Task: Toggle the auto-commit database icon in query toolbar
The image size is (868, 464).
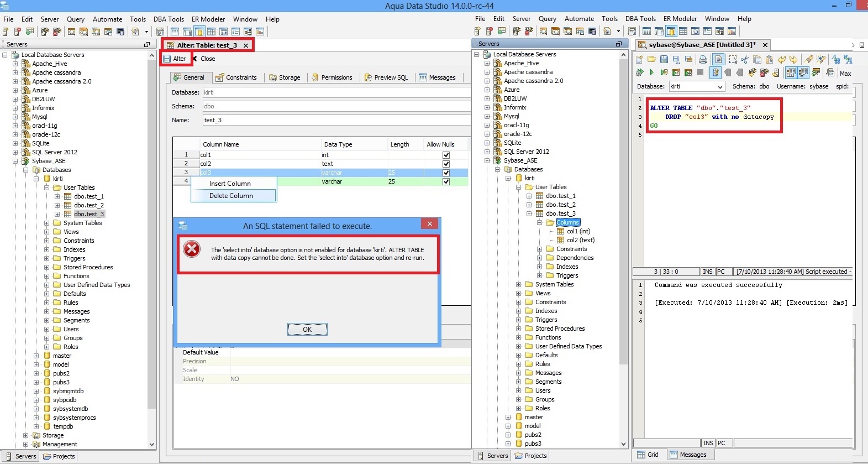Action: [x=716, y=72]
